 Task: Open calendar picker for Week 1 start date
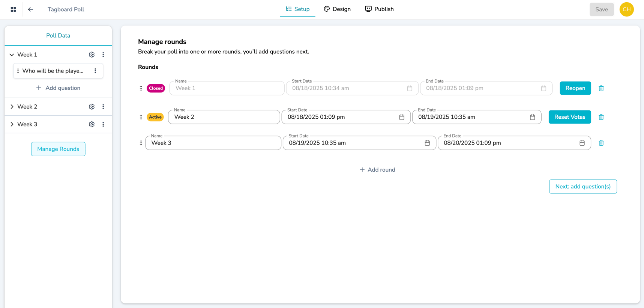[410, 88]
